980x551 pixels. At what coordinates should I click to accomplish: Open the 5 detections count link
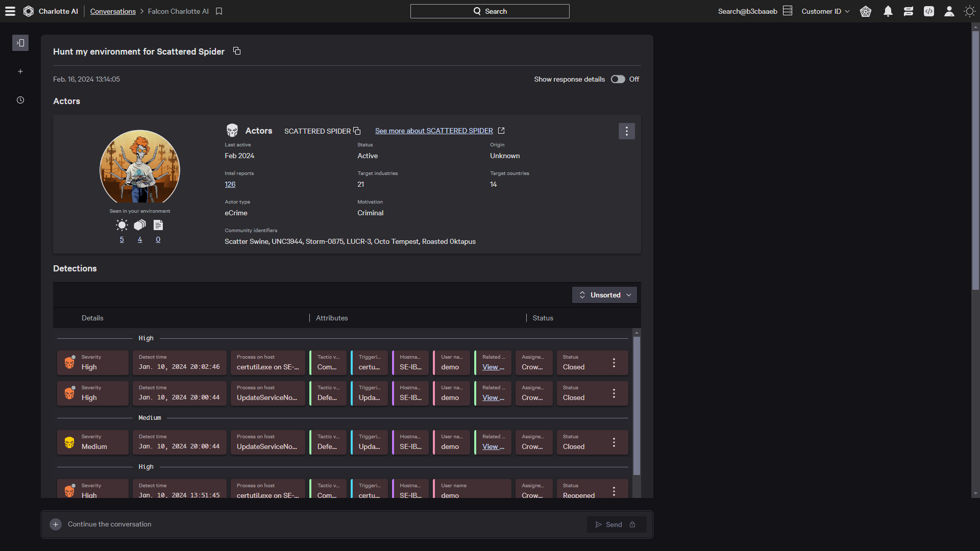point(122,239)
